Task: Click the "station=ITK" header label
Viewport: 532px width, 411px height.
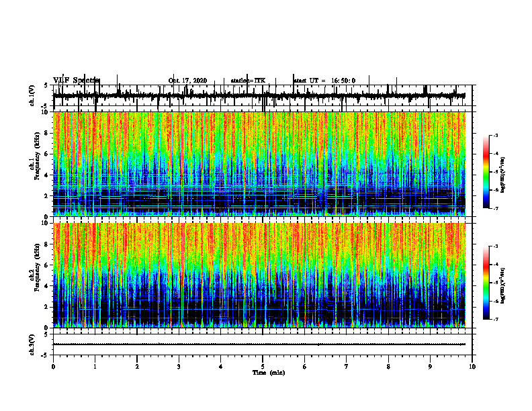Action: tap(248, 81)
